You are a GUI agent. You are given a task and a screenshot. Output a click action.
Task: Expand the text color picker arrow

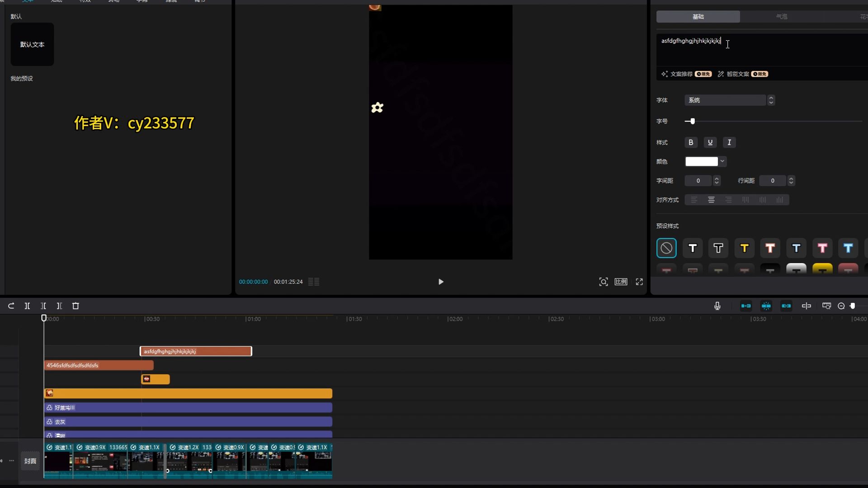(x=722, y=161)
